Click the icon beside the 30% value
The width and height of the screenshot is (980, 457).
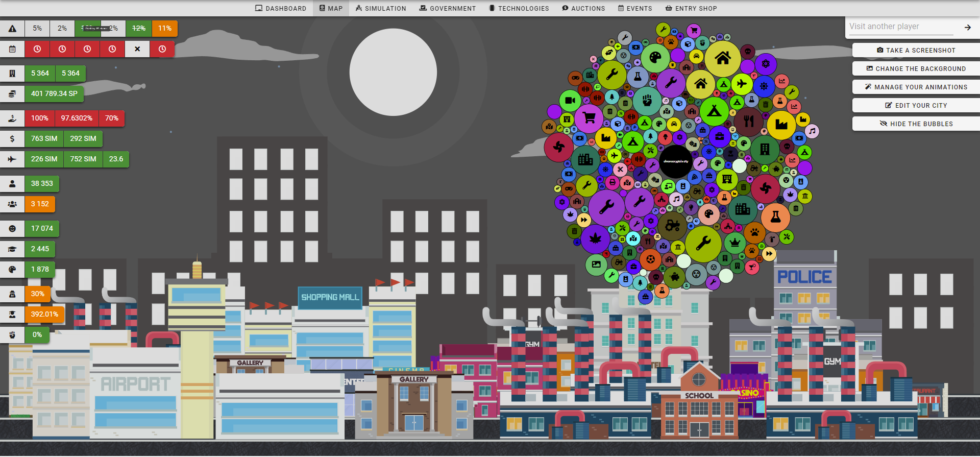pos(12,294)
